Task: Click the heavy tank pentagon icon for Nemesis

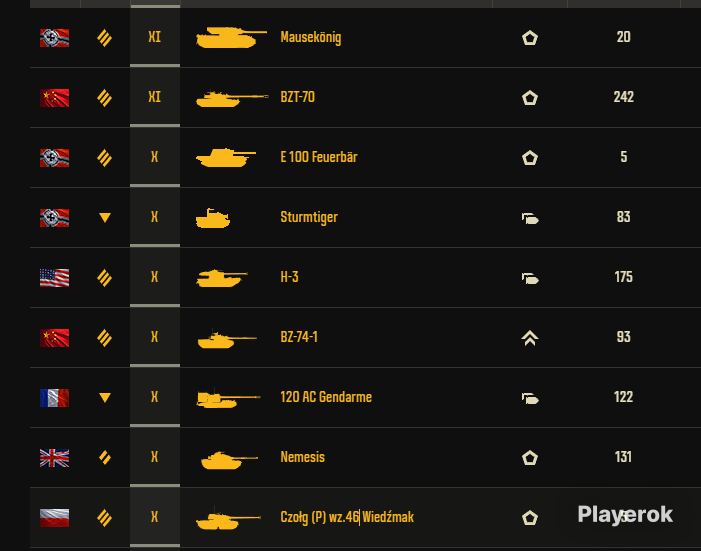Action: [530, 458]
